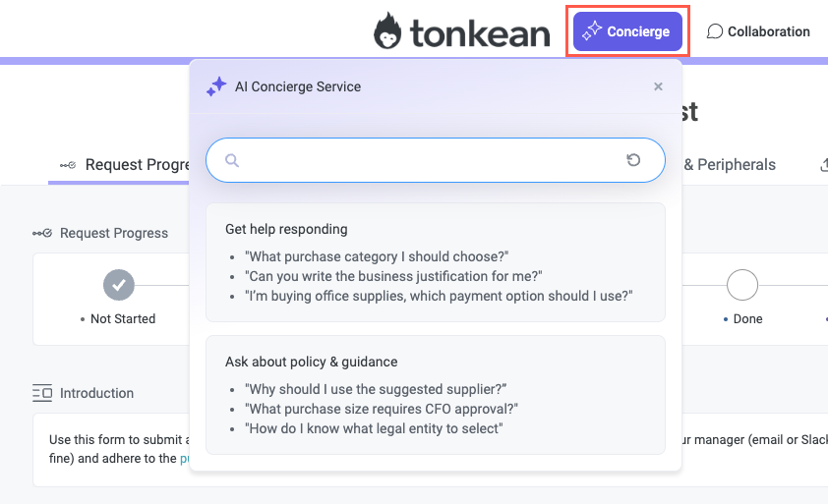
Task: Select "Can you write the business justification for me?"
Action: coord(393,276)
